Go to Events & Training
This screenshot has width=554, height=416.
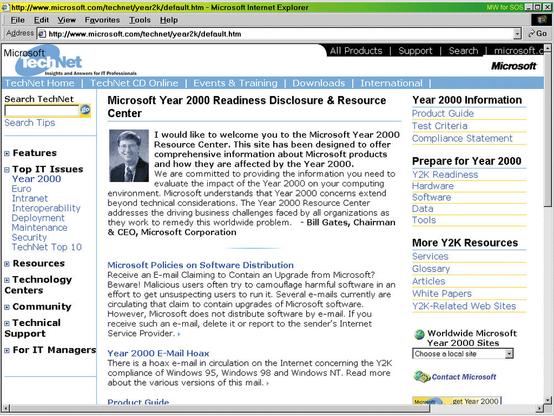235,83
